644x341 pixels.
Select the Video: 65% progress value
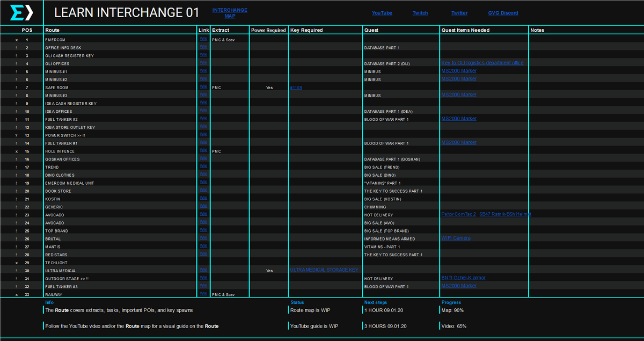tap(454, 326)
